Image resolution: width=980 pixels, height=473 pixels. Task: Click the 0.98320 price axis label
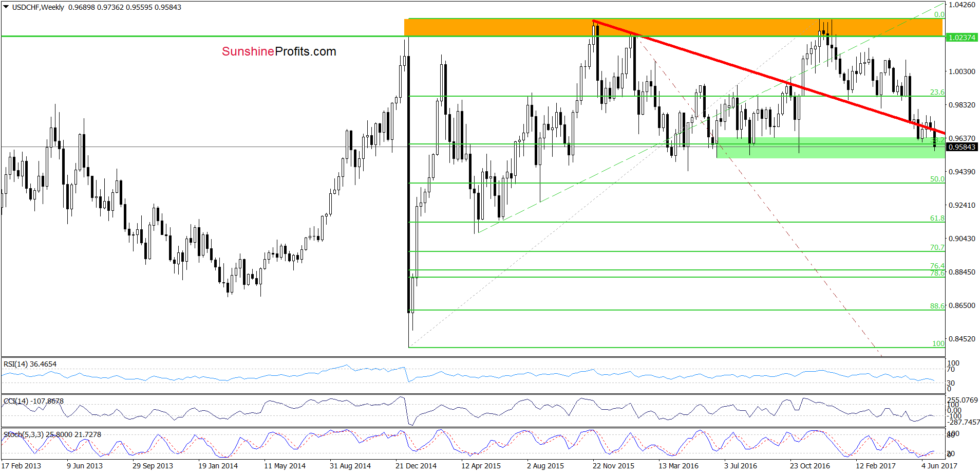(962, 105)
